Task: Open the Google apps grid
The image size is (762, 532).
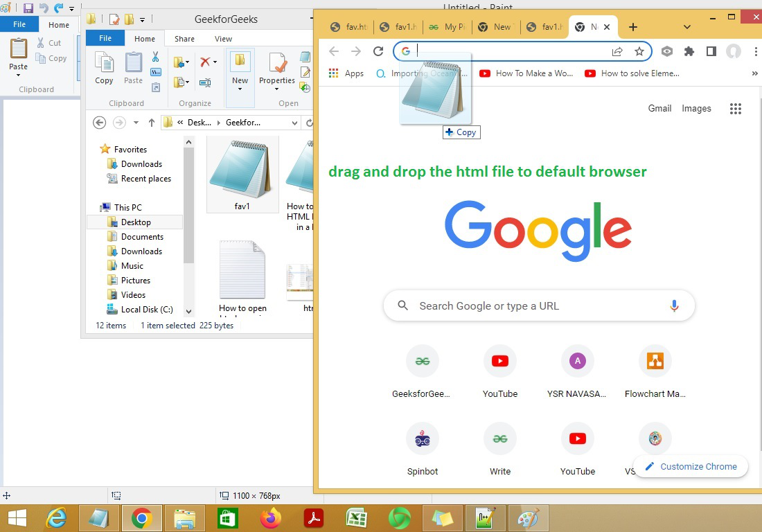Action: (x=735, y=108)
